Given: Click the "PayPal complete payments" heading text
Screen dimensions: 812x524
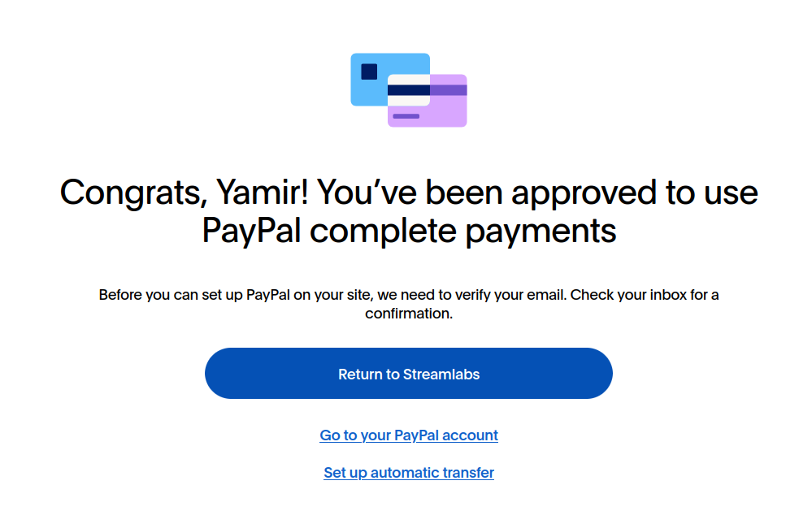Looking at the screenshot, I should [408, 231].
